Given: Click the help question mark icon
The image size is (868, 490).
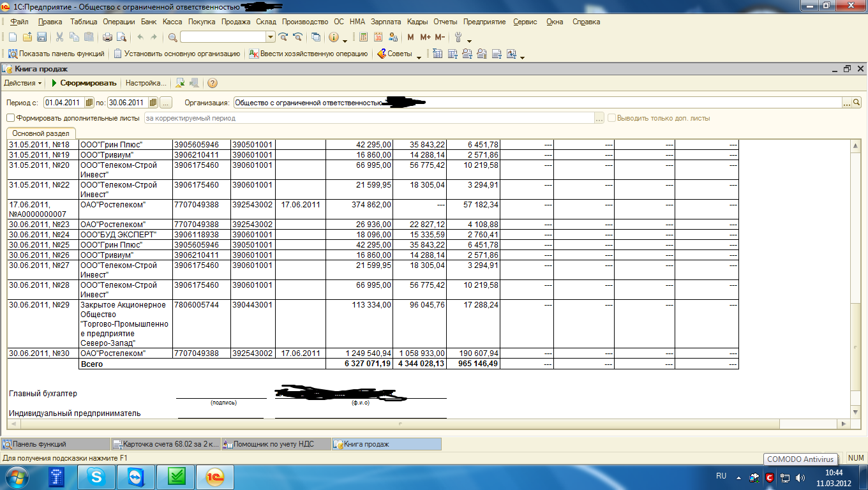Looking at the screenshot, I should 213,83.
